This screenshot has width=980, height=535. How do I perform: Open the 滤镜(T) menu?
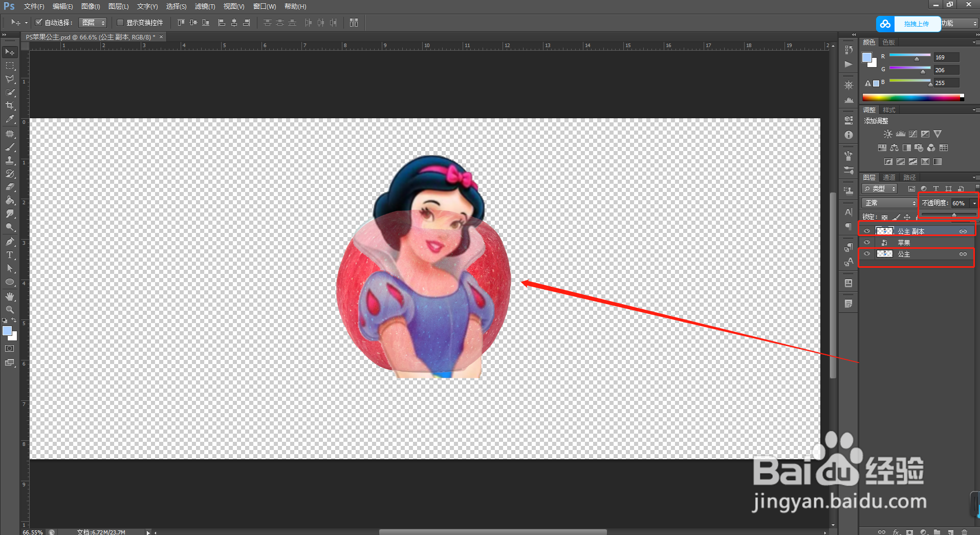pos(205,6)
